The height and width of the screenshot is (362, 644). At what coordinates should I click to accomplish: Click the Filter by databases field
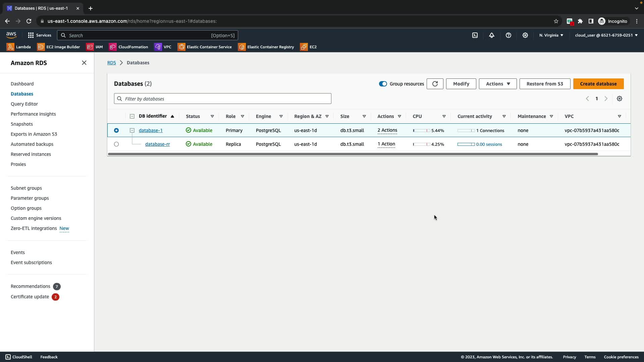click(223, 99)
